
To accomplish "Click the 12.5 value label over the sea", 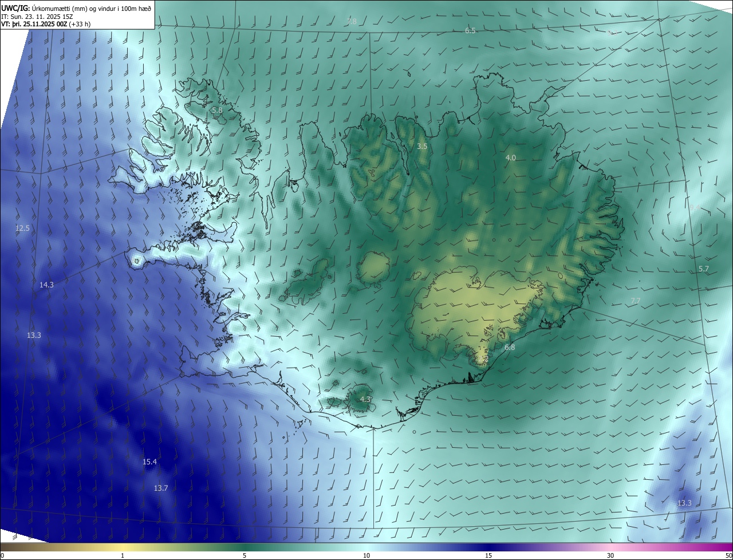I will click(x=22, y=228).
